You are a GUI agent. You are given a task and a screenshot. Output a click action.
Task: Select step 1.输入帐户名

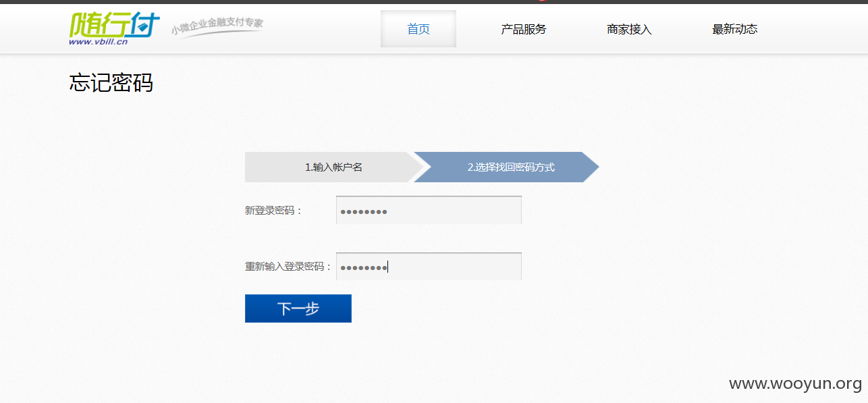pyautogui.click(x=333, y=167)
